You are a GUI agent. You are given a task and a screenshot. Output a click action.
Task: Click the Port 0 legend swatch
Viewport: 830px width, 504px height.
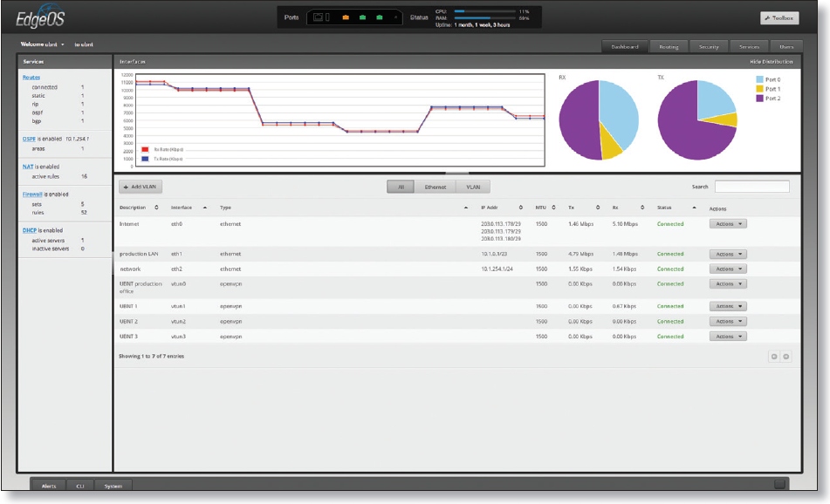pyautogui.click(x=759, y=79)
